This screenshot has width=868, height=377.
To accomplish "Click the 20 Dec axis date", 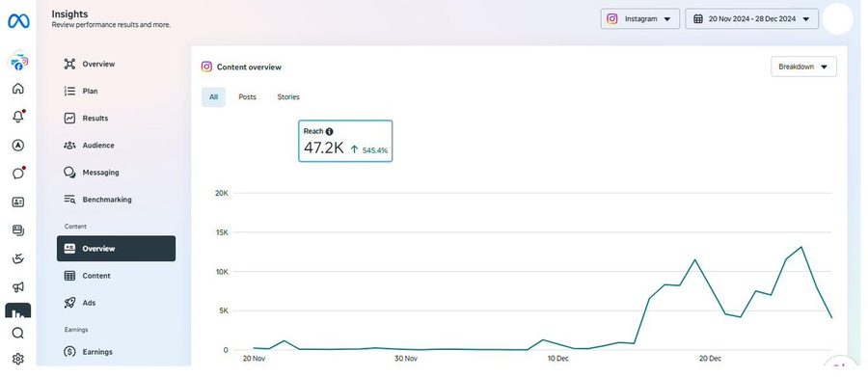I will (710, 359).
